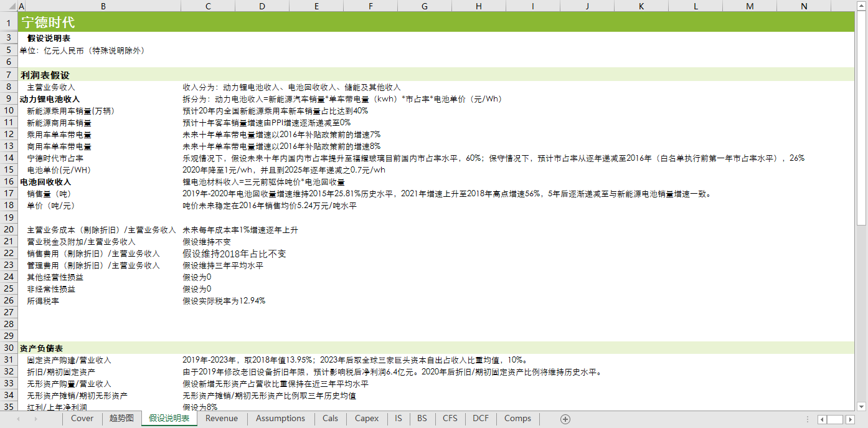Click the 商用车单车带电量 label
This screenshot has height=428, width=868.
pos(59,146)
